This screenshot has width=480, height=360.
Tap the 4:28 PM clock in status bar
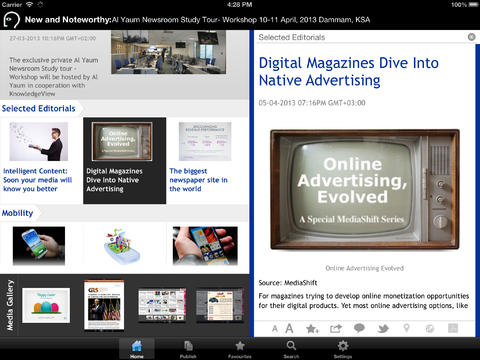click(x=240, y=4)
